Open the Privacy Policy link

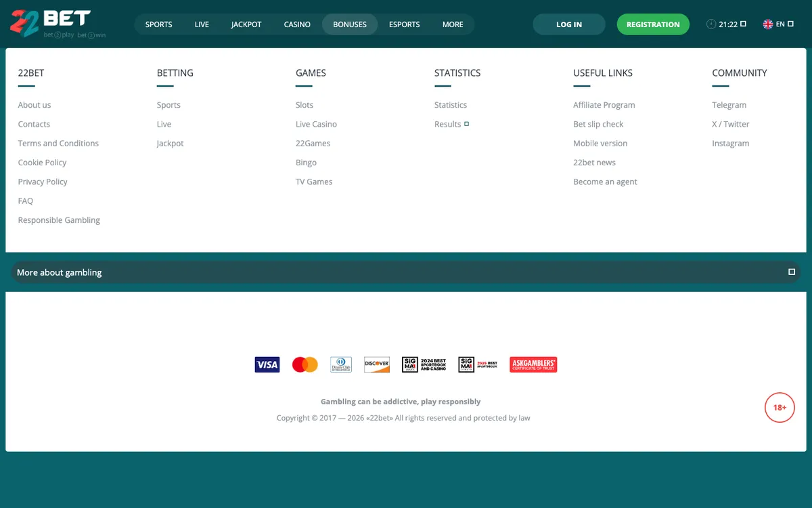click(x=43, y=182)
